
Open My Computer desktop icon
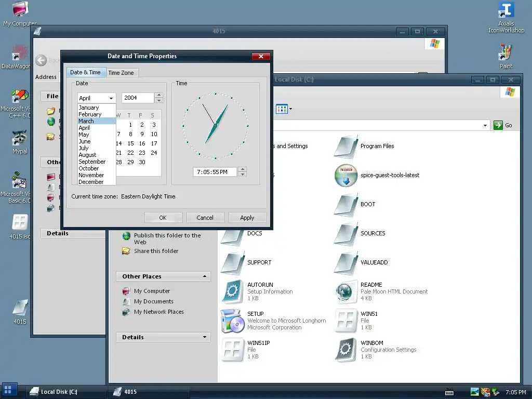20,14
